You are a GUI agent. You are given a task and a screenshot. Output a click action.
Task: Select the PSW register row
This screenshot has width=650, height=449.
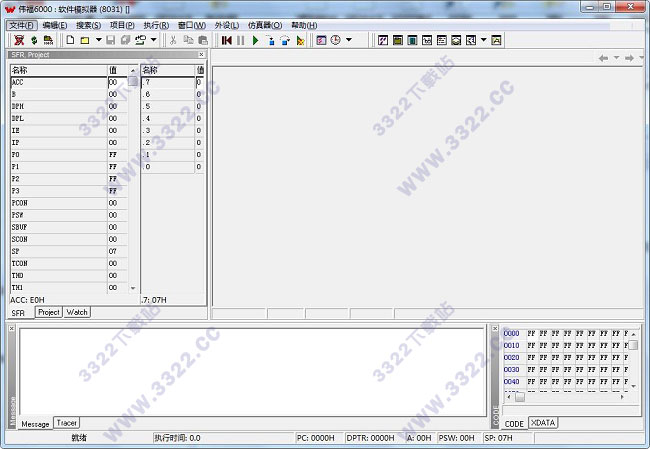click(x=69, y=215)
